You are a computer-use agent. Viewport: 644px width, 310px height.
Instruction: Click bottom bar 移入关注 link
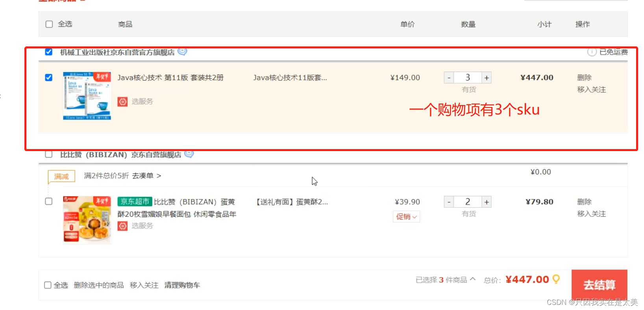click(144, 285)
